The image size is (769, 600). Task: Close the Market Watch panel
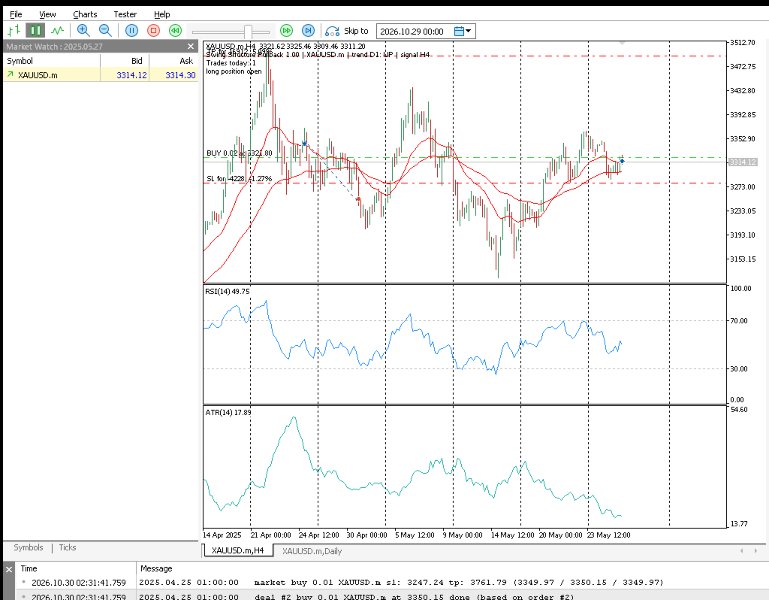[191, 47]
